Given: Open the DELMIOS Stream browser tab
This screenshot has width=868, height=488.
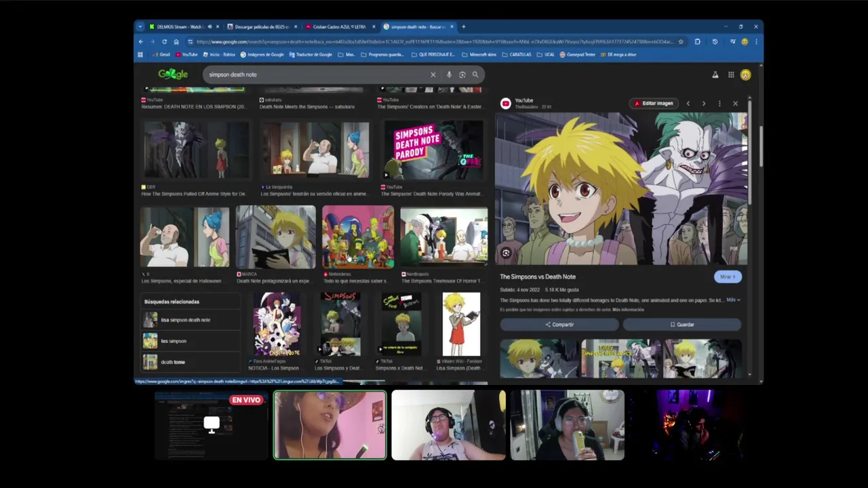Looking at the screenshot, I should point(180,26).
